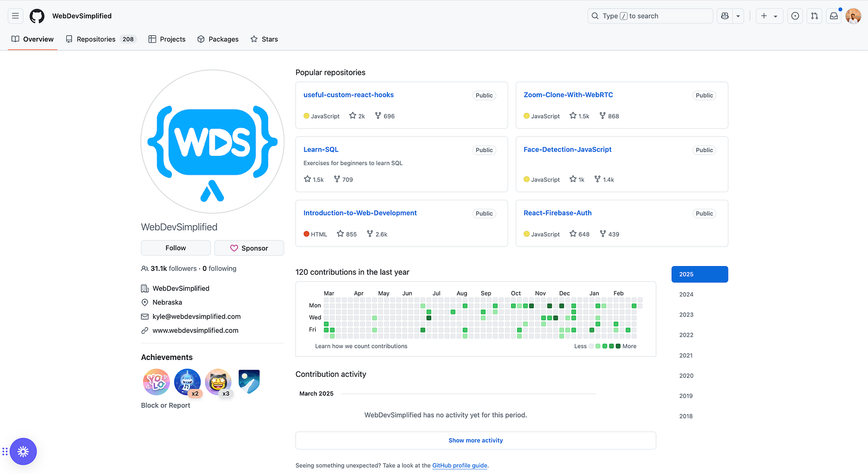The image size is (868, 474).
Task: Switch to the Packages tab
Action: click(218, 39)
